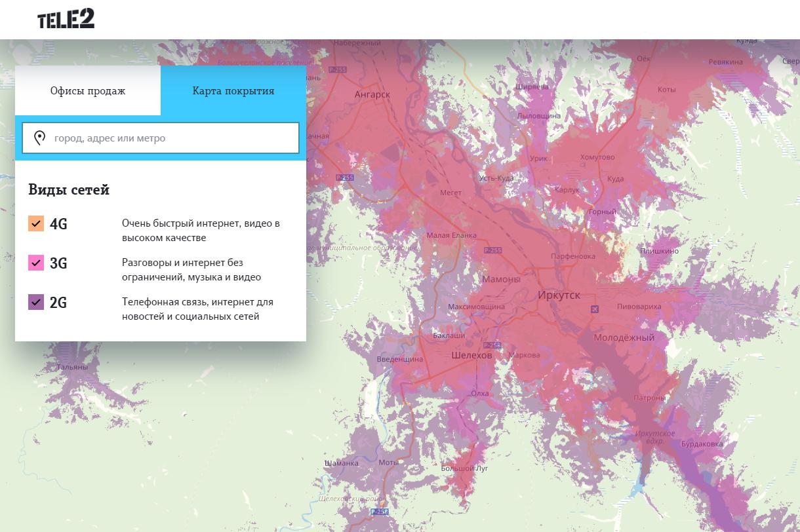Click the Молодёжный settlement label
Image resolution: width=800 pixels, height=532 pixels.
click(x=624, y=337)
